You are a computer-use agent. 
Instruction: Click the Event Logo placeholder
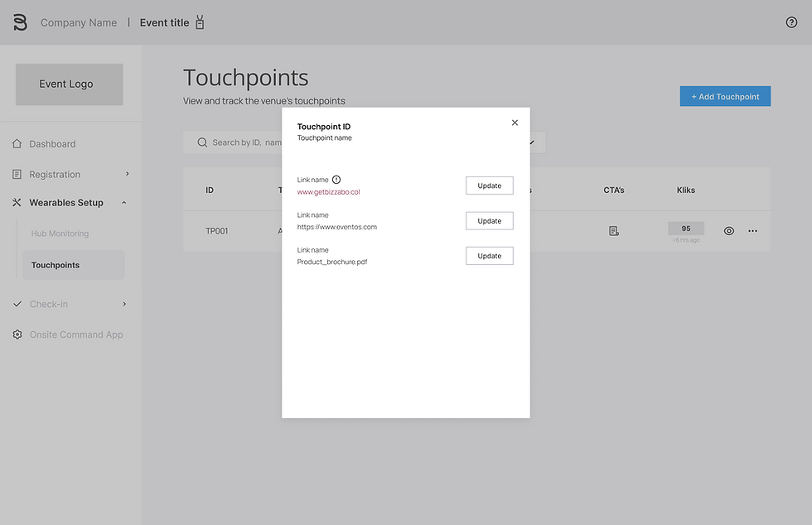click(70, 84)
